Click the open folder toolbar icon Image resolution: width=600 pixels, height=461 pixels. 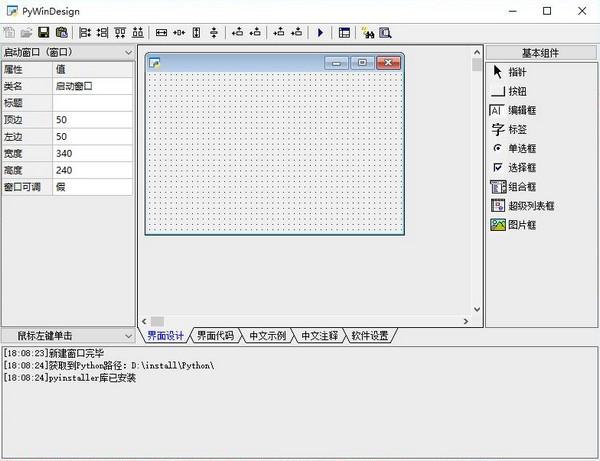point(26,33)
